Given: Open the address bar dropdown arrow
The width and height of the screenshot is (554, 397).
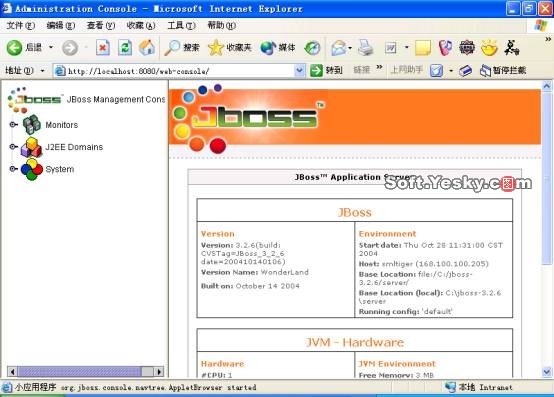Looking at the screenshot, I should (x=299, y=71).
